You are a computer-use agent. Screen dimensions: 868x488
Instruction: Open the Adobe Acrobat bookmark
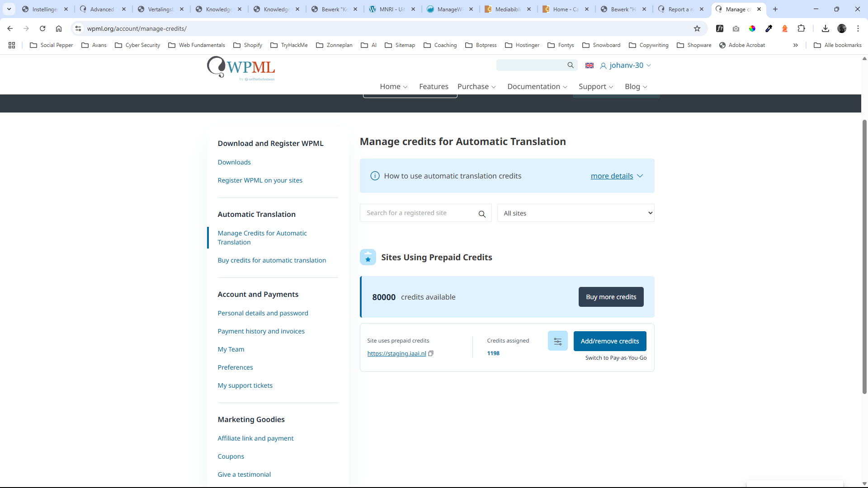(x=742, y=45)
